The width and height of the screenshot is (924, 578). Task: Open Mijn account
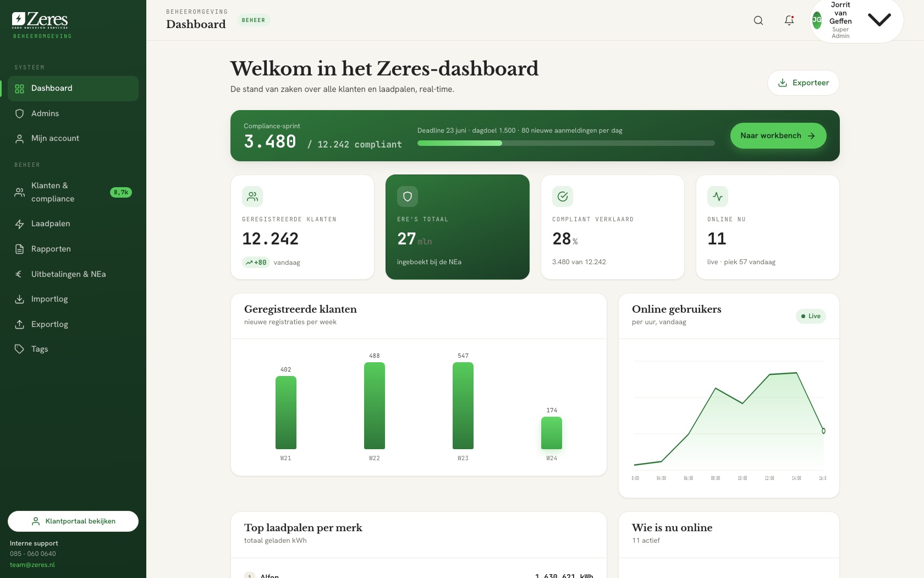click(x=73, y=139)
